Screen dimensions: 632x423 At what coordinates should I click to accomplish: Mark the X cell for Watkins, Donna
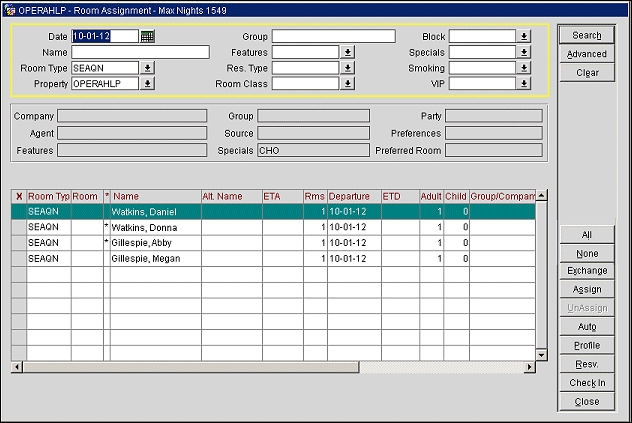click(18, 227)
